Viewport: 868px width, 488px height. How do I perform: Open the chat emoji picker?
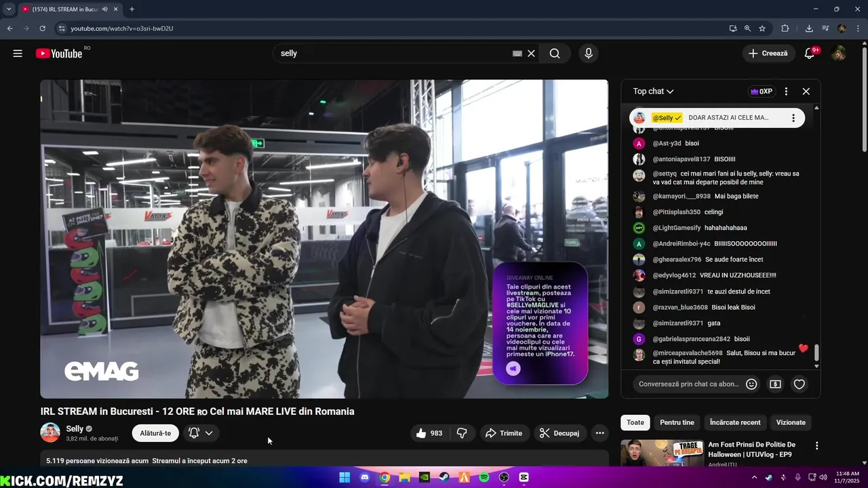pos(751,384)
